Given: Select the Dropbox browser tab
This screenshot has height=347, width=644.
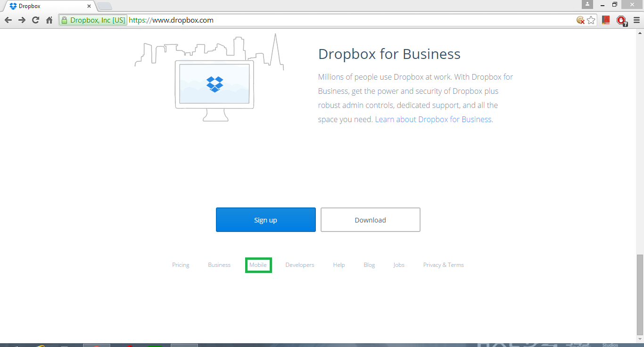Looking at the screenshot, I should 47,6.
